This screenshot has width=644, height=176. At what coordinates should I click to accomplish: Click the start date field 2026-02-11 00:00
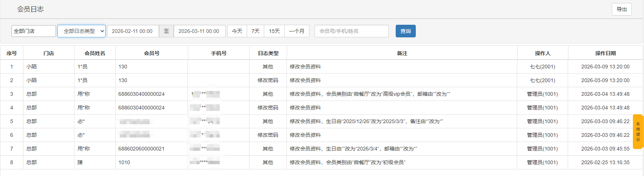pos(133,31)
